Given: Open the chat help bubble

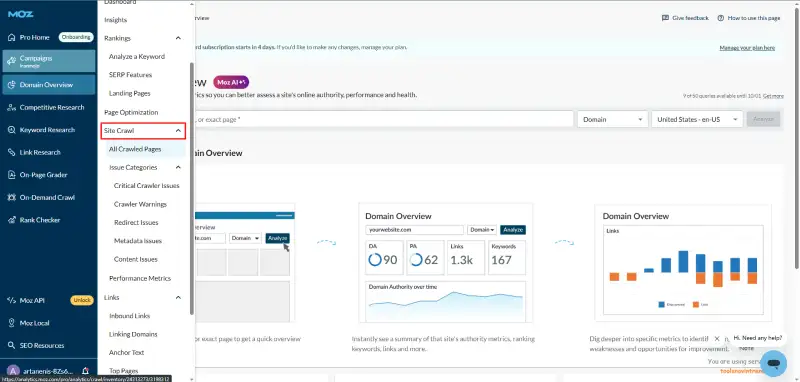Looking at the screenshot, I should click(773, 364).
